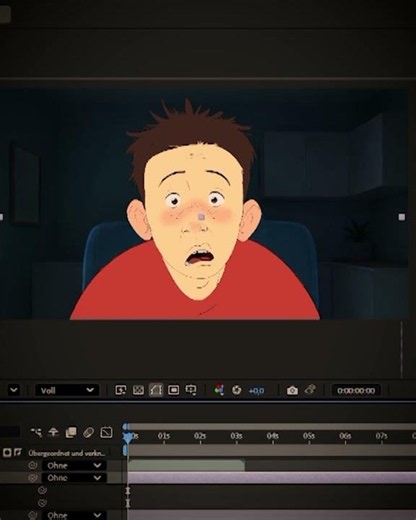This screenshot has height=520, width=416.
Task: Click the anchor point on character's nose
Action: tap(201, 217)
